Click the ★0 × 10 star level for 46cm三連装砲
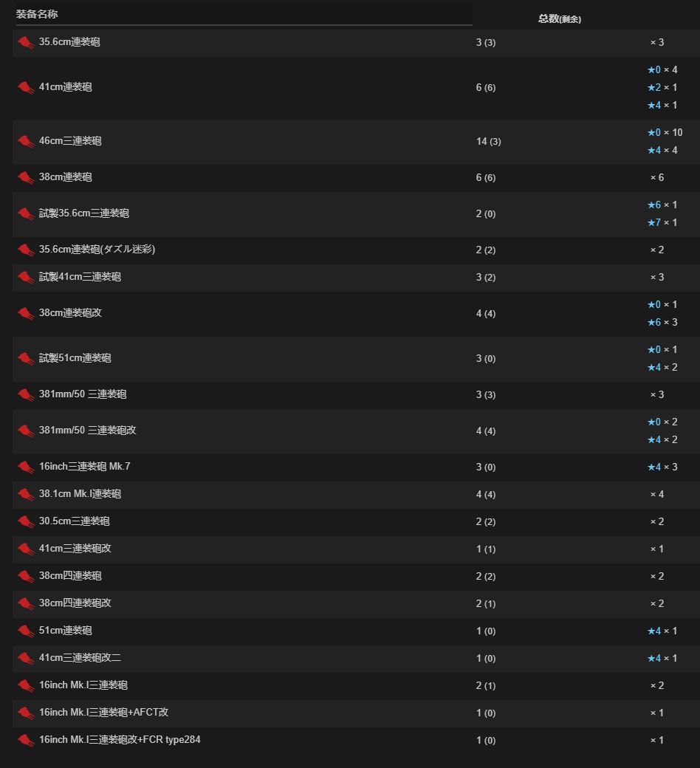Viewport: 700px width, 768px height. [x=665, y=133]
